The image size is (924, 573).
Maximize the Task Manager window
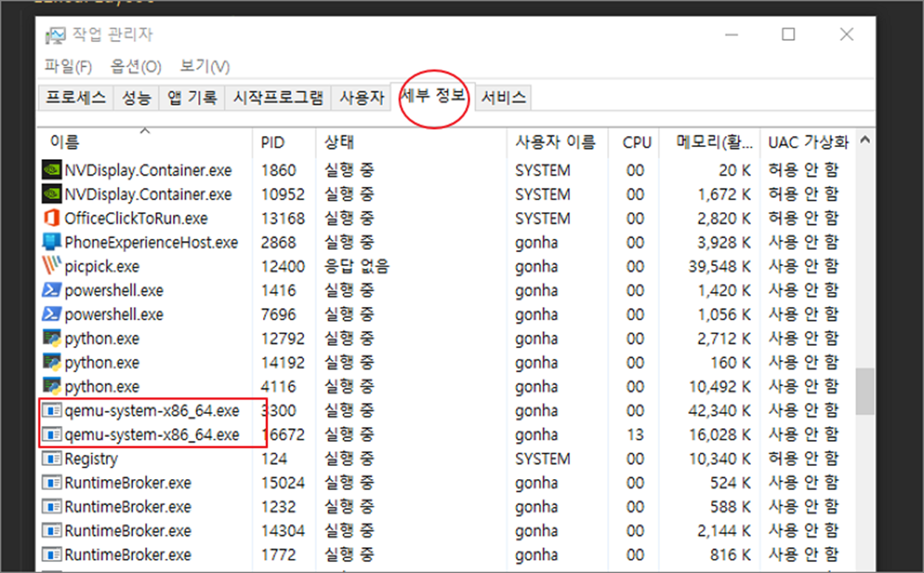point(789,34)
